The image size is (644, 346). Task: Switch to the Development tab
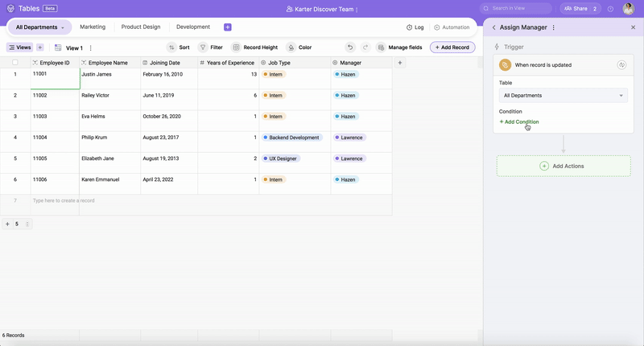pyautogui.click(x=193, y=27)
